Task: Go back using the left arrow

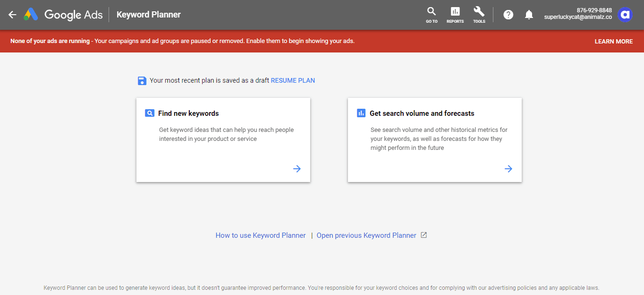Action: 12,15
